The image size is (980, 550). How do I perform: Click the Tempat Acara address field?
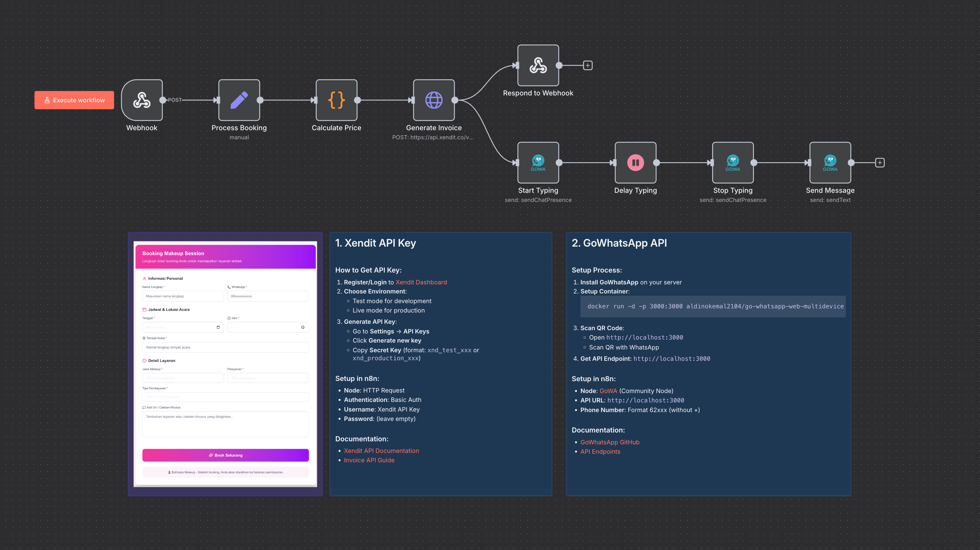click(226, 347)
